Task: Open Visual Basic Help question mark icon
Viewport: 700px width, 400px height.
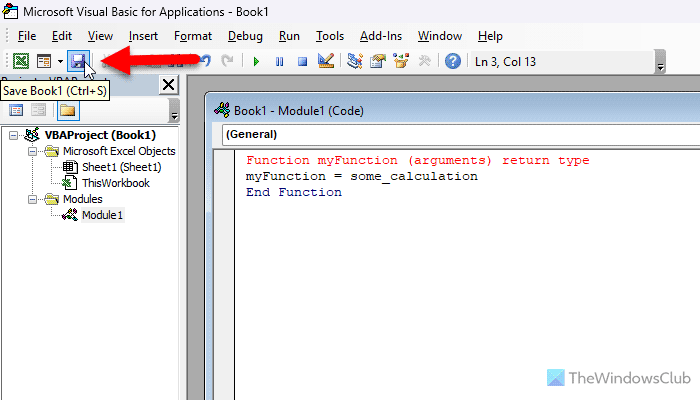Action: (x=453, y=61)
